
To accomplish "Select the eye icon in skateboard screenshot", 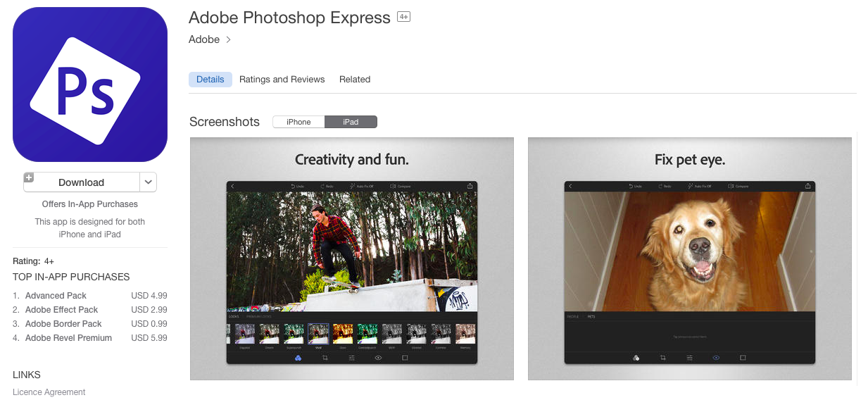I will tap(378, 358).
